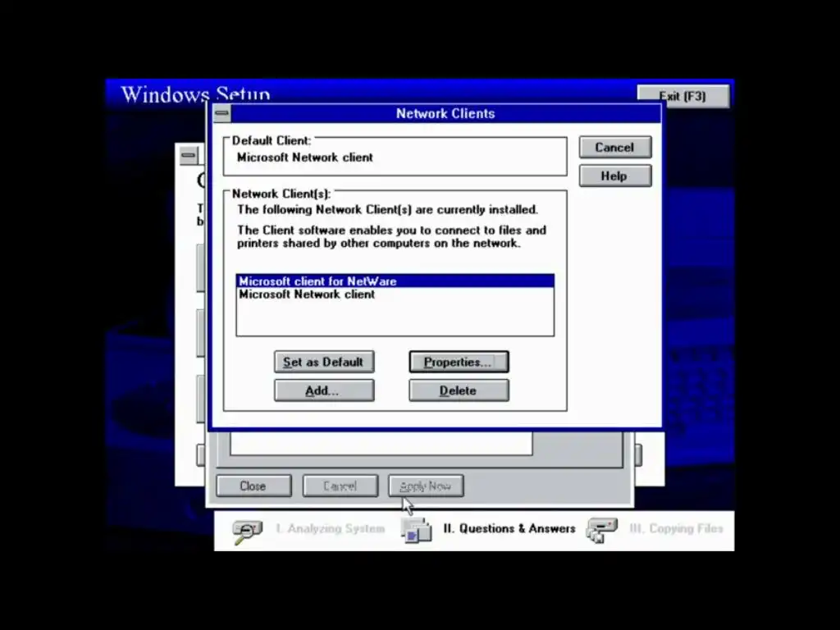Click the Set as Default button
840x630 pixels.
coord(323,362)
